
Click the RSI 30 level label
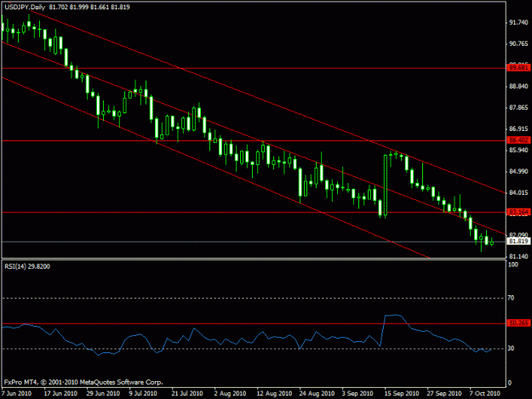511,349
